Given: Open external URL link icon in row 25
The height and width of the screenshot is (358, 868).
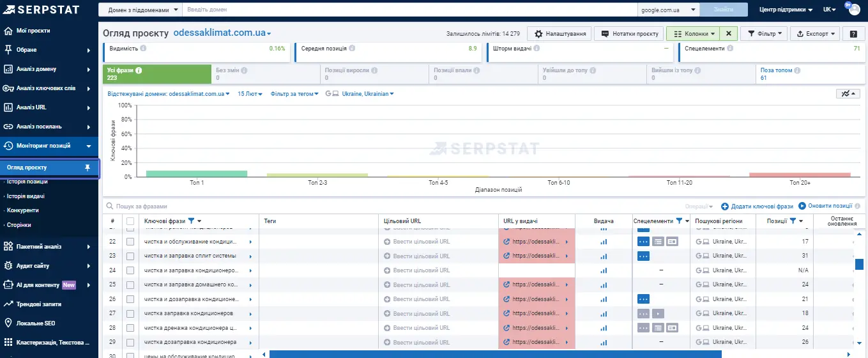Looking at the screenshot, I should coord(506,284).
